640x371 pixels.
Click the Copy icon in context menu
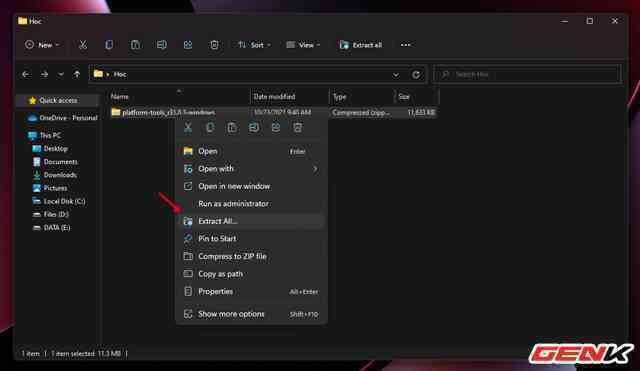point(210,128)
